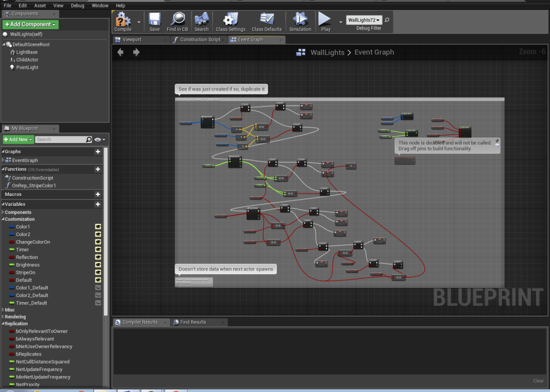Open the Window menu

(100, 5)
